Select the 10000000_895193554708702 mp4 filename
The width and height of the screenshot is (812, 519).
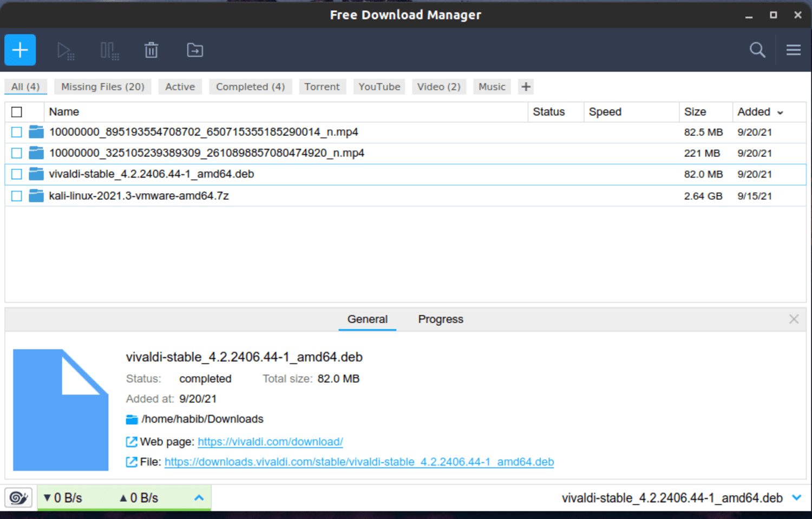click(204, 132)
